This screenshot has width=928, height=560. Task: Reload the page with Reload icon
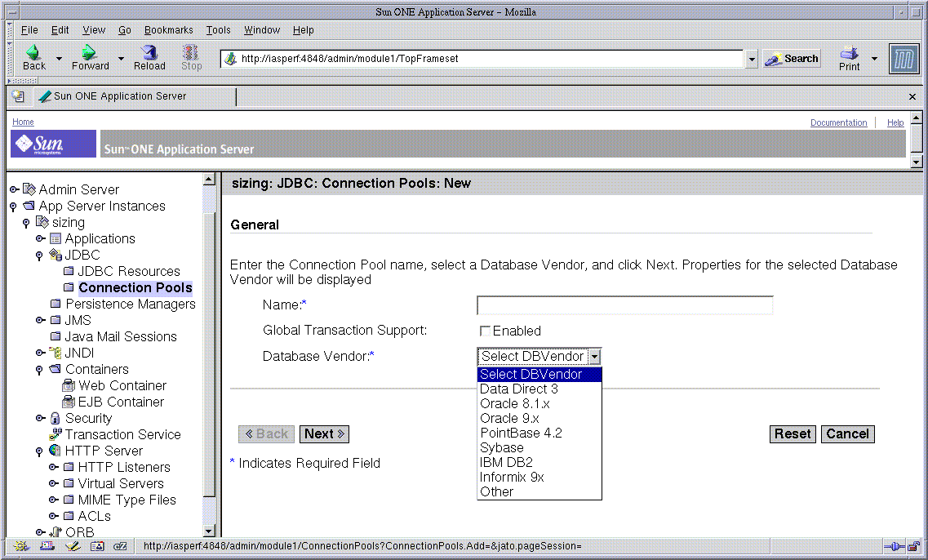pyautogui.click(x=149, y=52)
